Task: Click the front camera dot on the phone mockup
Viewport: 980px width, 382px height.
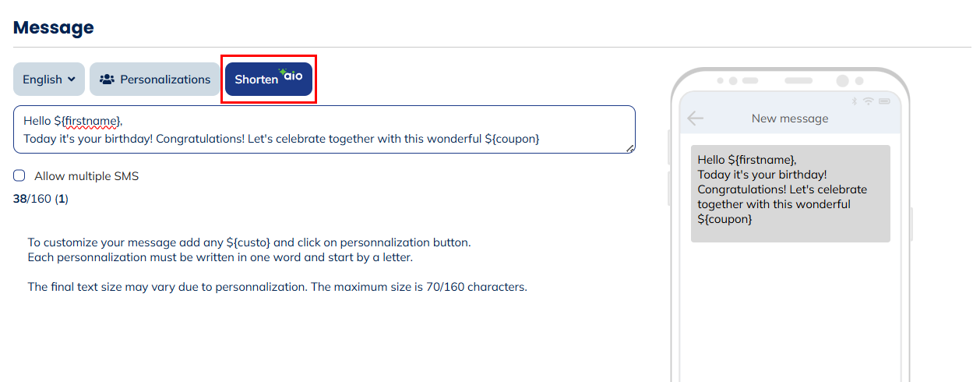Action: click(x=842, y=81)
